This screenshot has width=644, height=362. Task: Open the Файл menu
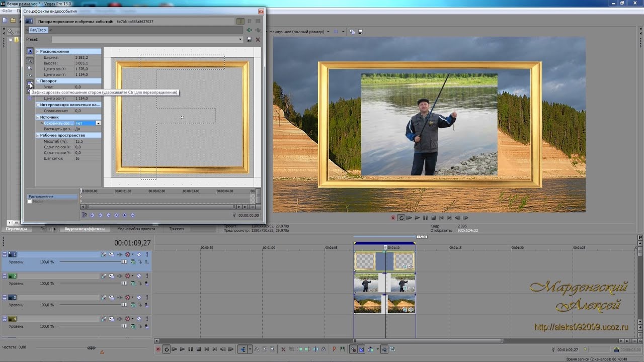click(7, 11)
